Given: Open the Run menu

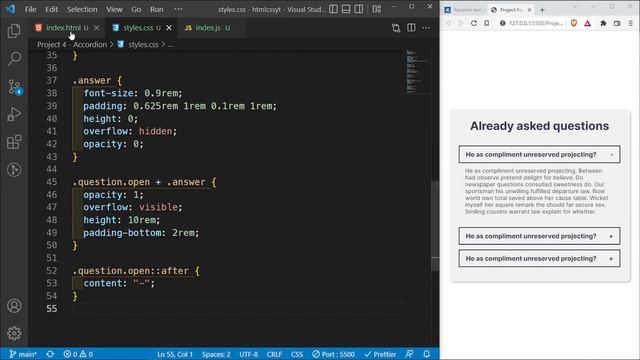Looking at the screenshot, I should (157, 9).
